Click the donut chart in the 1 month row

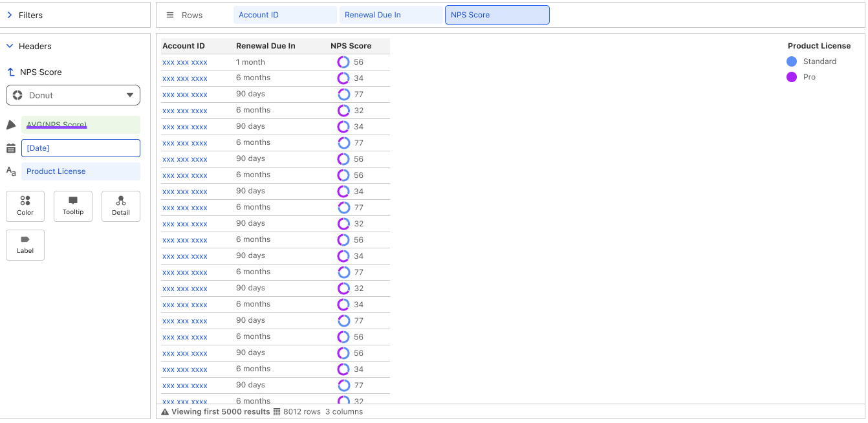tap(343, 62)
